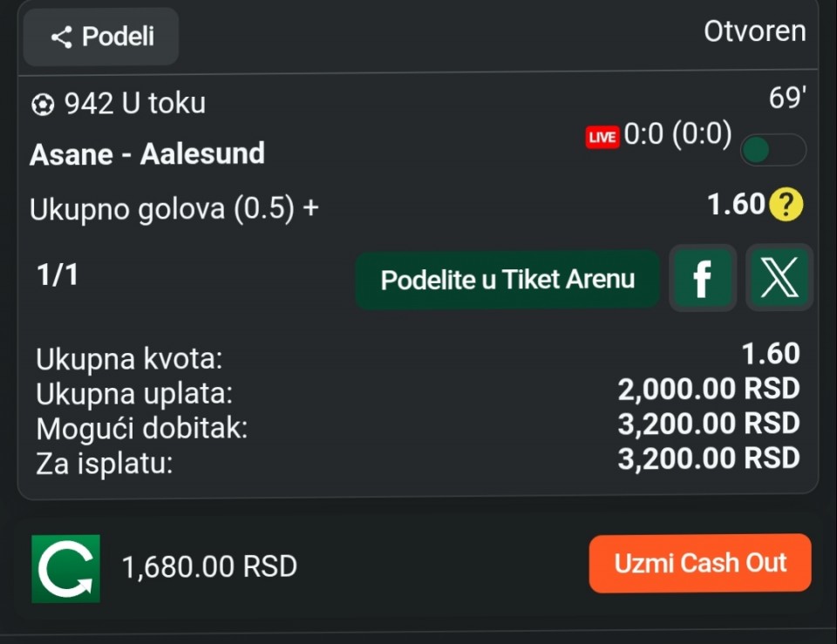The image size is (837, 644).
Task: Open the yellow question mark help
Action: coord(786,206)
